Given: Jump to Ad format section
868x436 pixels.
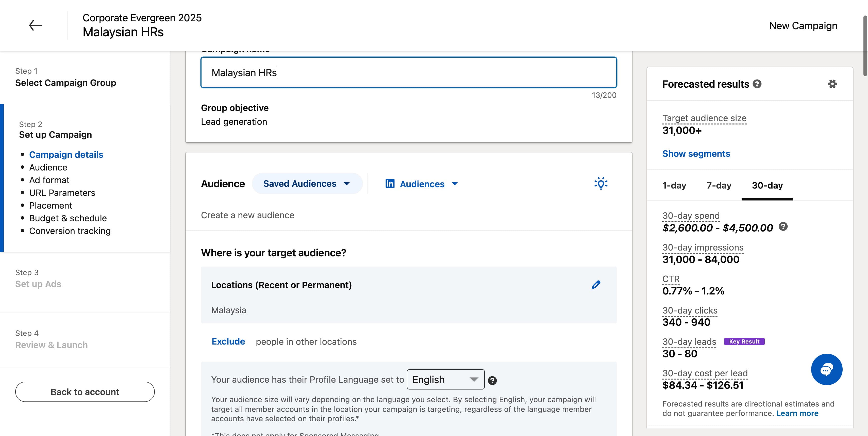Looking at the screenshot, I should (49, 180).
